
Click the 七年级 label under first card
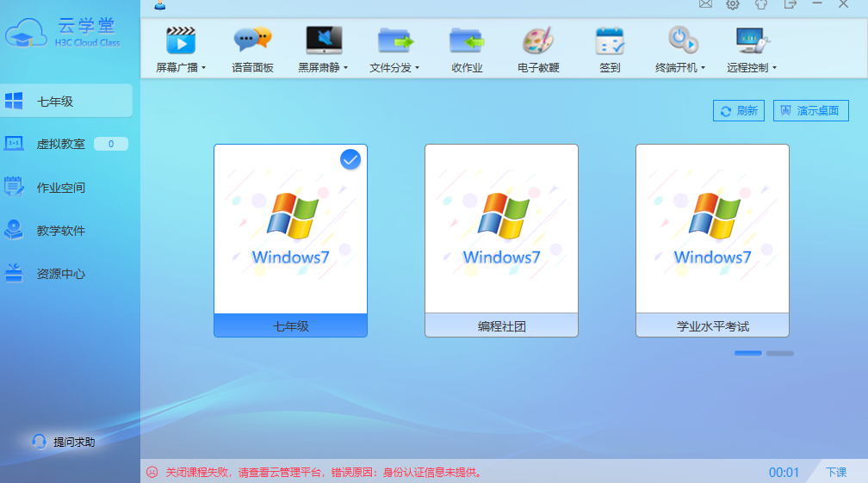pyautogui.click(x=291, y=325)
